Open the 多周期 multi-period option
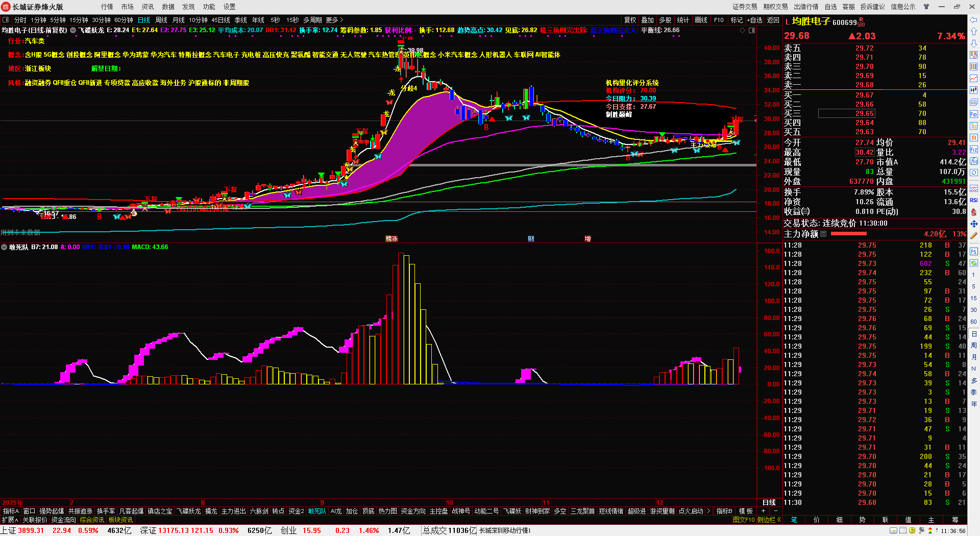The image size is (980, 536). tap(312, 20)
